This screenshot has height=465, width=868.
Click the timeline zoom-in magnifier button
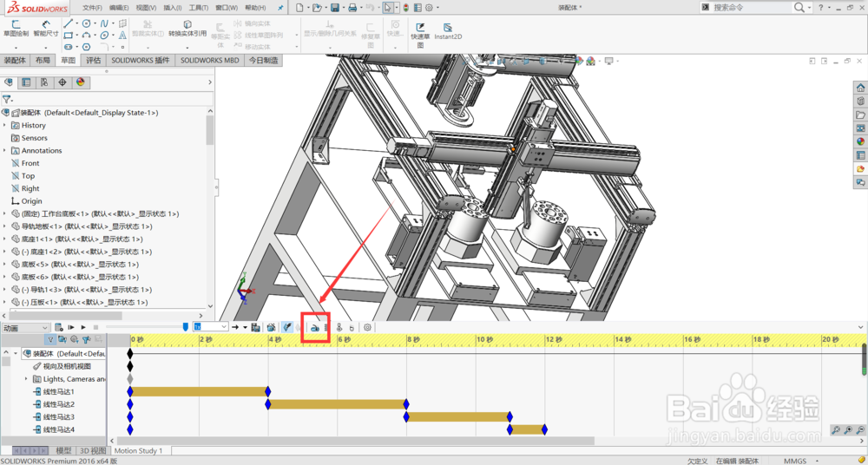pyautogui.click(x=848, y=429)
